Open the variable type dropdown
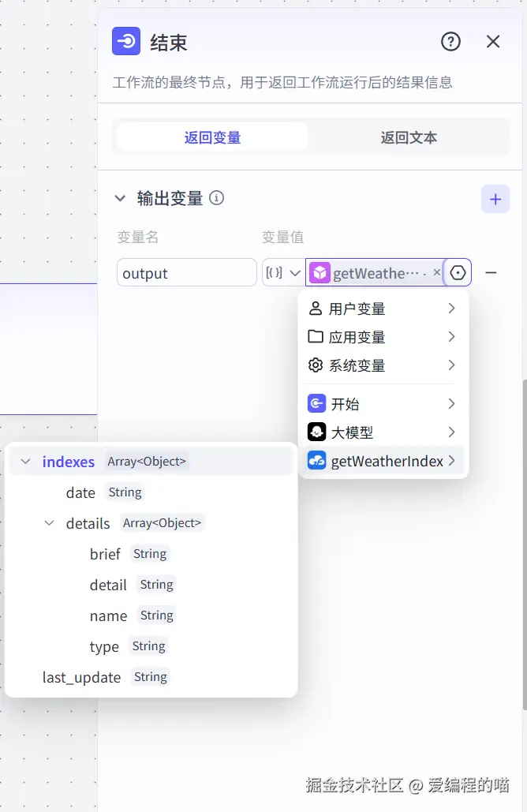This screenshot has width=527, height=812. [x=282, y=272]
